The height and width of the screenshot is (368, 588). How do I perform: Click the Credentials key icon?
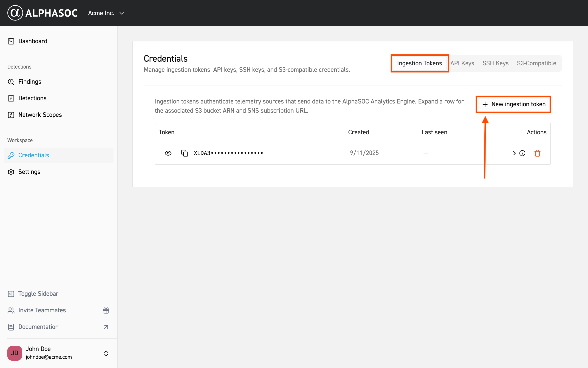(x=11, y=155)
